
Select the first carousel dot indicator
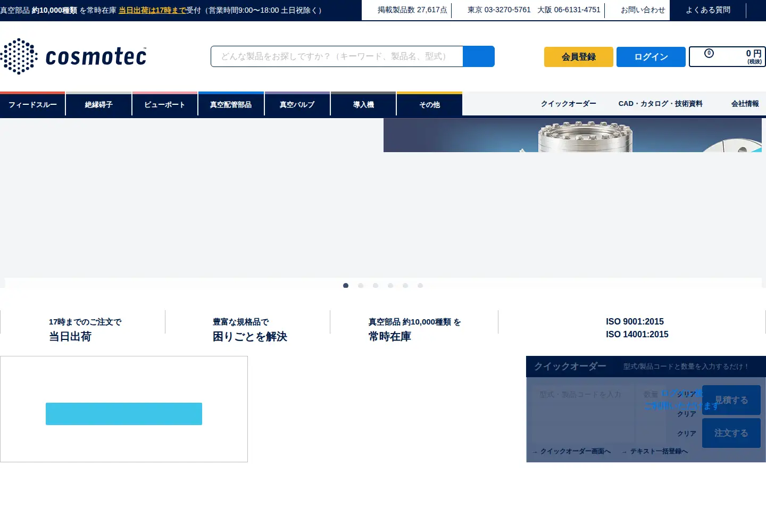[x=346, y=286]
